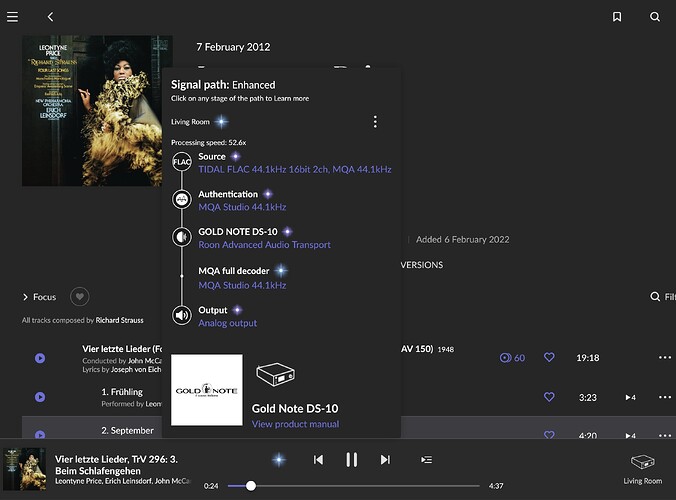Image resolution: width=676 pixels, height=500 pixels.
Task: Switch to the VERSIONS tab
Action: (x=422, y=265)
